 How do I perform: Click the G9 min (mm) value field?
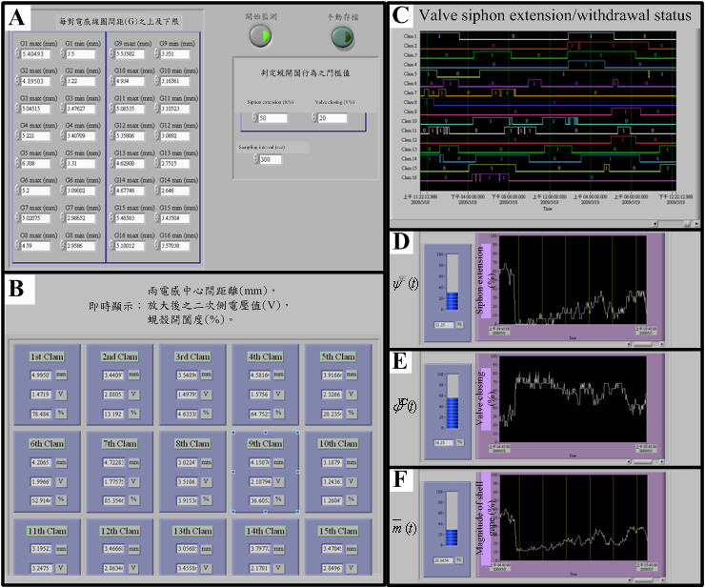(175, 54)
